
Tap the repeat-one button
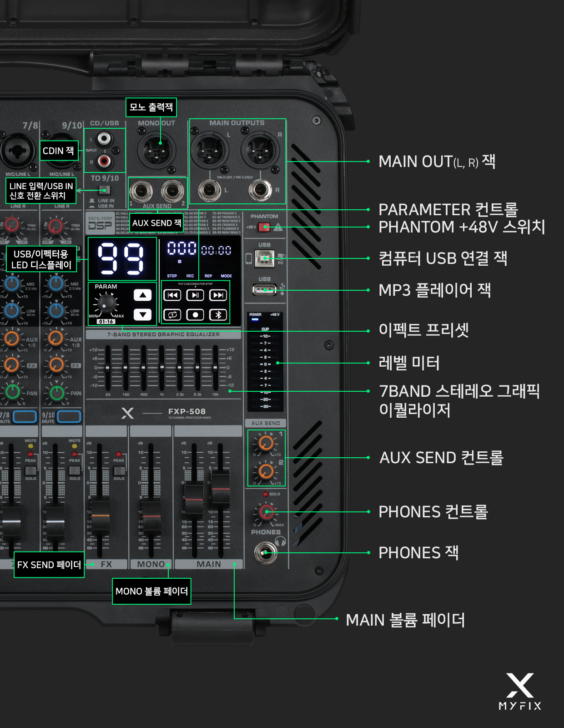[172, 314]
